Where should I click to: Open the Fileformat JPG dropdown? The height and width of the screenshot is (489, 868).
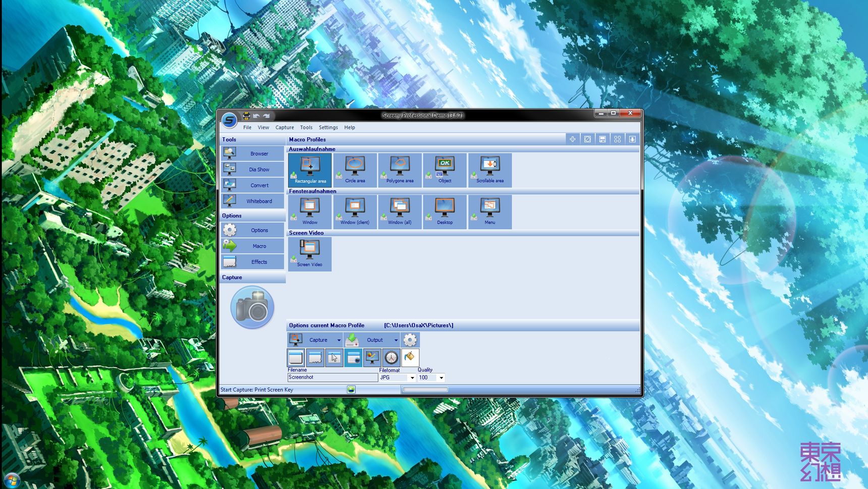click(412, 377)
